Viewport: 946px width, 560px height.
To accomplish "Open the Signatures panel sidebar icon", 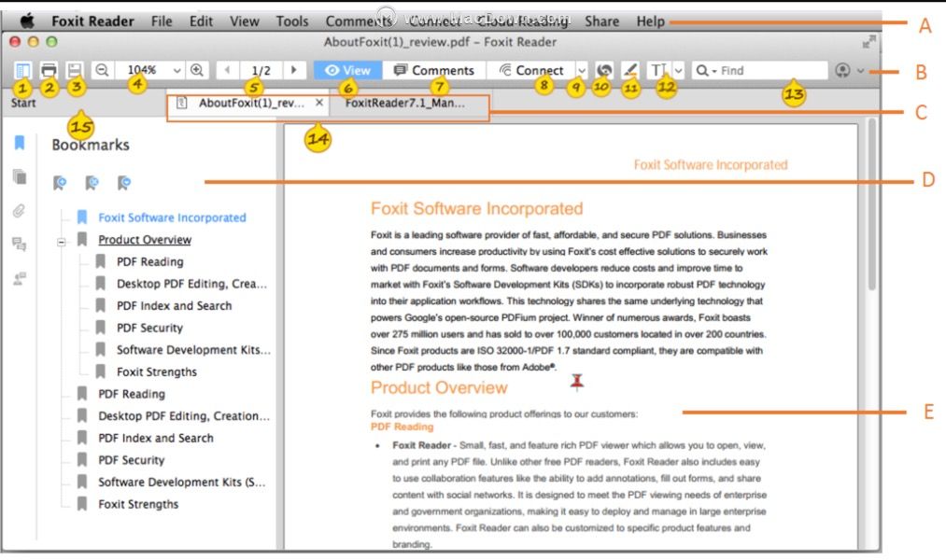I will pyautogui.click(x=20, y=278).
